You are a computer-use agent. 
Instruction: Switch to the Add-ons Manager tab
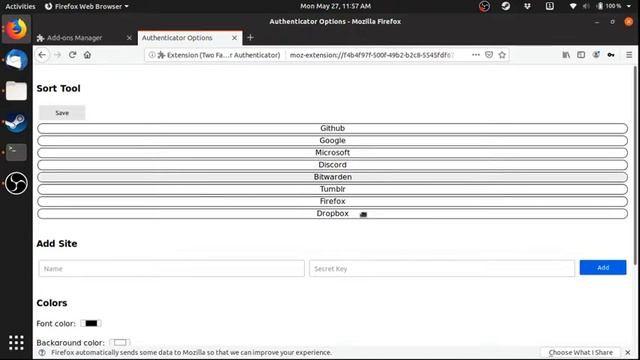pyautogui.click(x=85, y=38)
